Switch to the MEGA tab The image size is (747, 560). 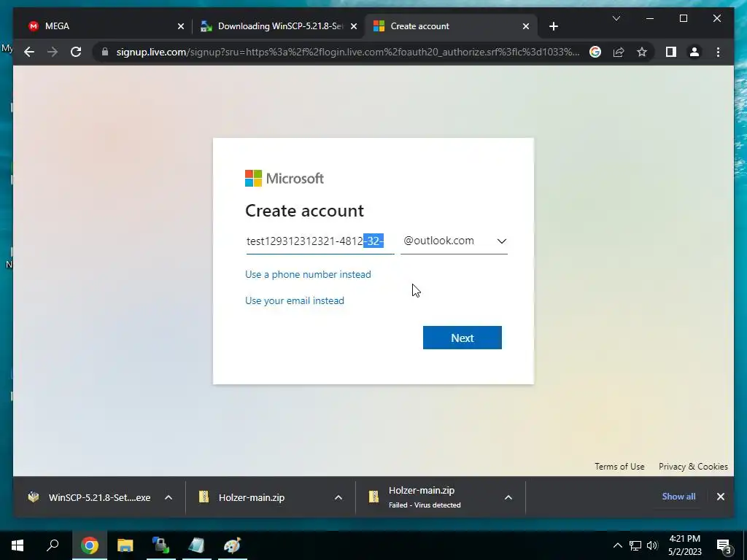point(103,26)
